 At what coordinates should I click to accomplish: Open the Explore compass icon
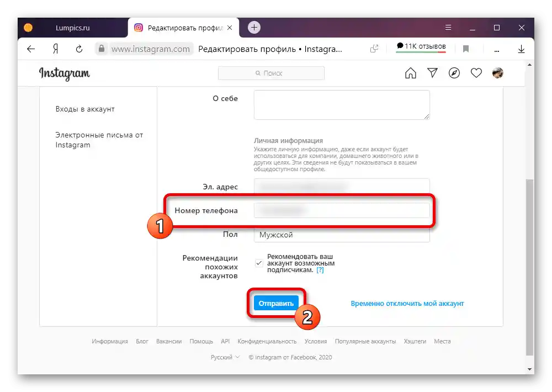[x=454, y=73]
